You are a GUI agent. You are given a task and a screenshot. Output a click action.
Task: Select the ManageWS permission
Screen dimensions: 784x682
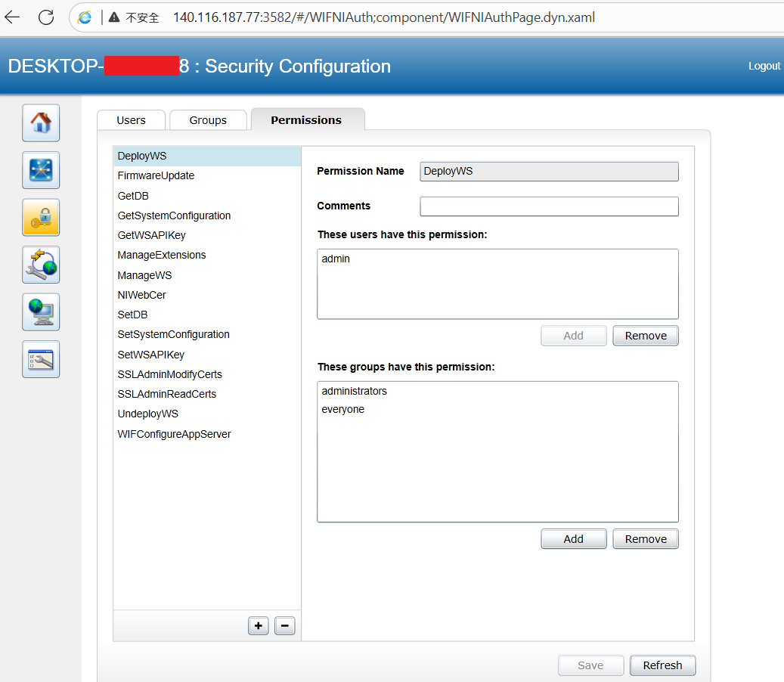point(207,275)
